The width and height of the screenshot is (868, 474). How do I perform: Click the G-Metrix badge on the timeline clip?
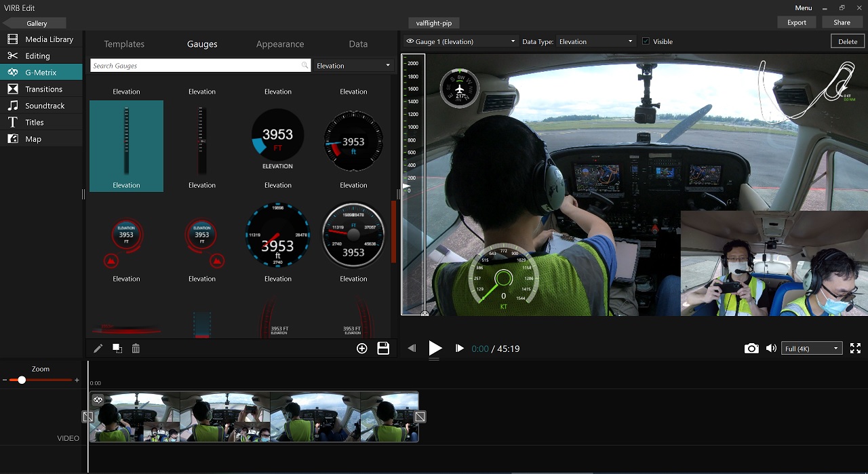coord(98,400)
